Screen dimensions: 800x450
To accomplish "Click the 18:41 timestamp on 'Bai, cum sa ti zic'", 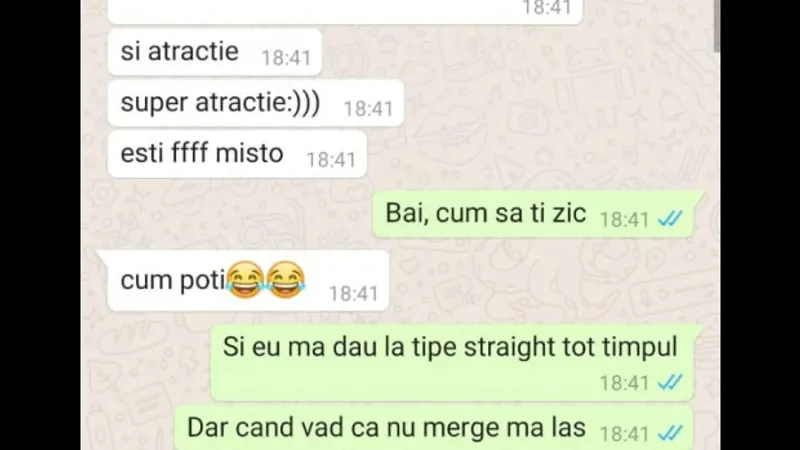I will 624,220.
